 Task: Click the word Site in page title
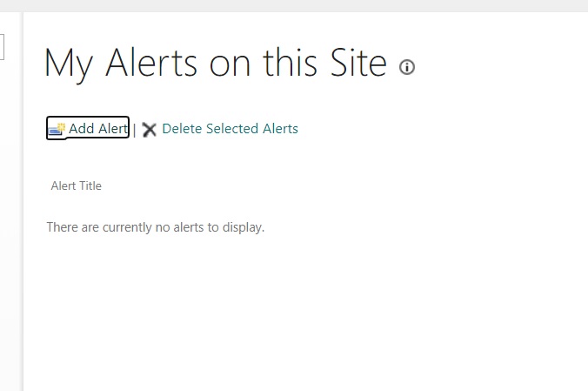click(358, 63)
